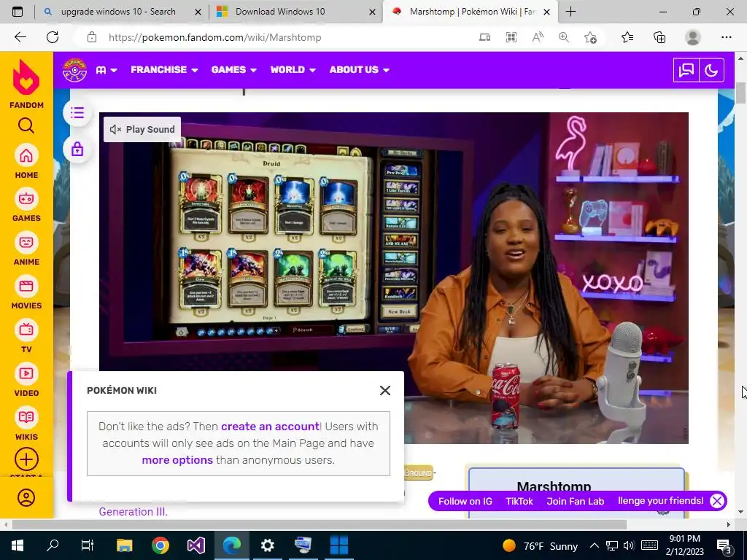Click the video player area
Image resolution: width=747 pixels, height=560 pixels.
tap(393, 278)
